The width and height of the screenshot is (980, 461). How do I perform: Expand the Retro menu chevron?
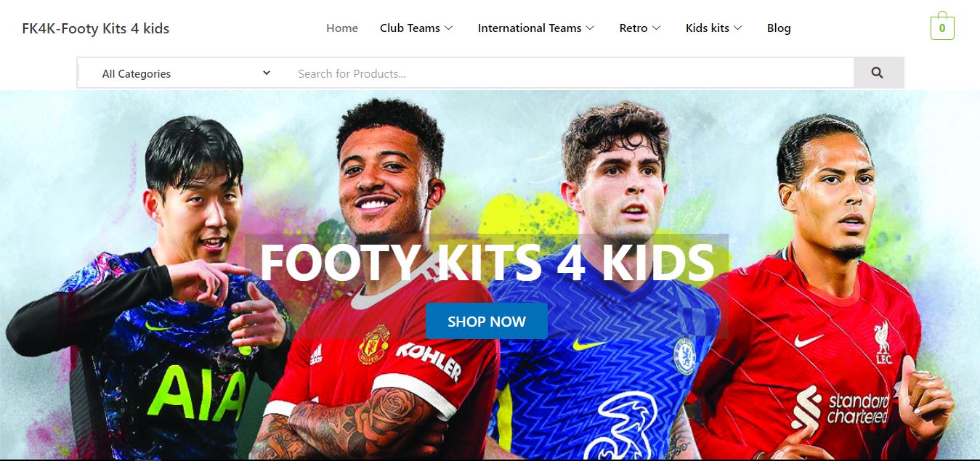coord(656,28)
